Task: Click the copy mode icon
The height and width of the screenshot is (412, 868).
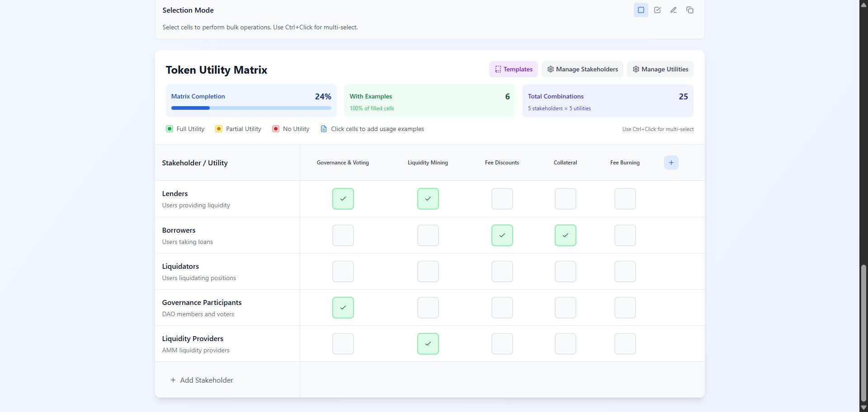Action: coord(689,10)
